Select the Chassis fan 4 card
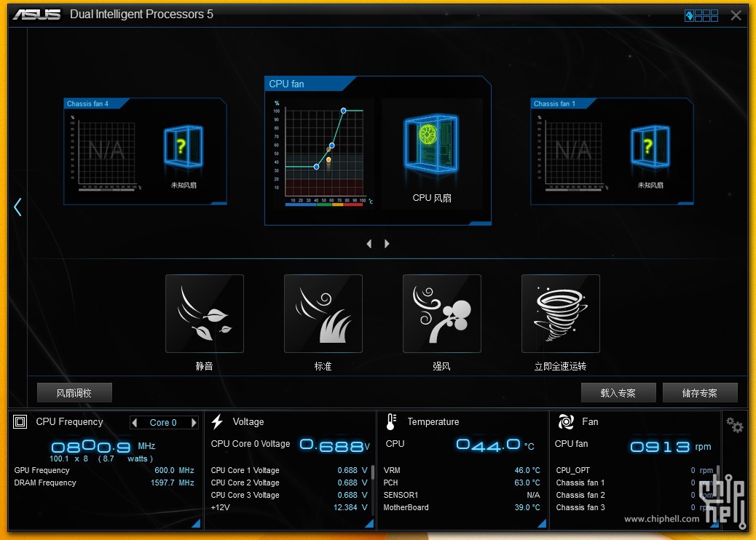The height and width of the screenshot is (540, 756). pyautogui.click(x=145, y=152)
